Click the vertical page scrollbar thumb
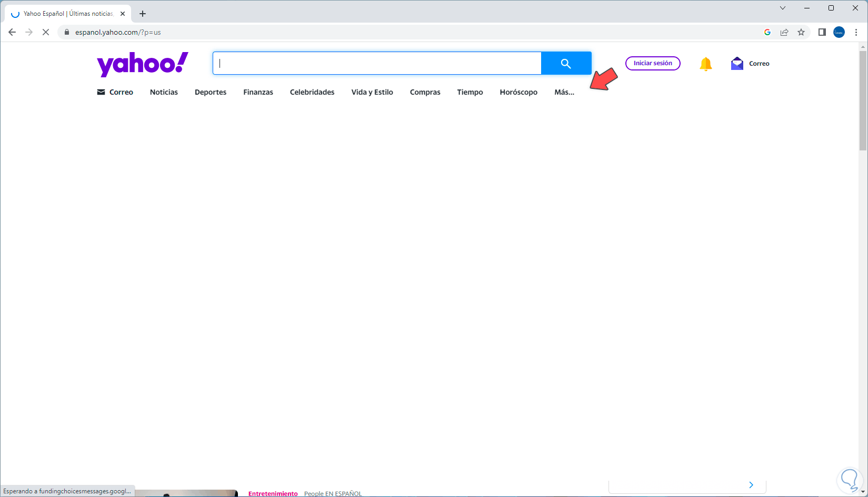The width and height of the screenshot is (868, 497). tap(863, 100)
